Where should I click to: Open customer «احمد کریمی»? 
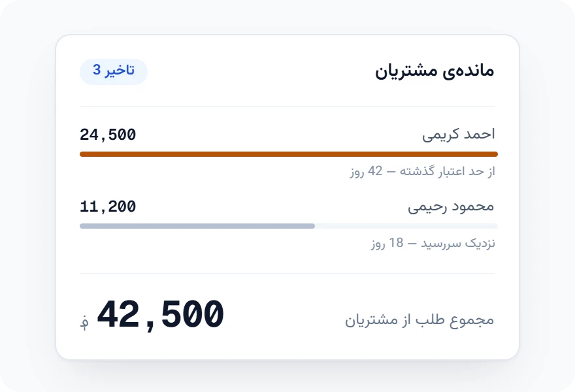(x=459, y=134)
